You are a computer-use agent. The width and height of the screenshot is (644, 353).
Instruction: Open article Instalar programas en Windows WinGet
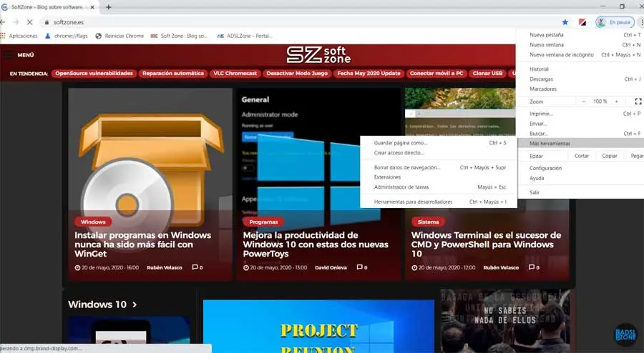pos(142,244)
